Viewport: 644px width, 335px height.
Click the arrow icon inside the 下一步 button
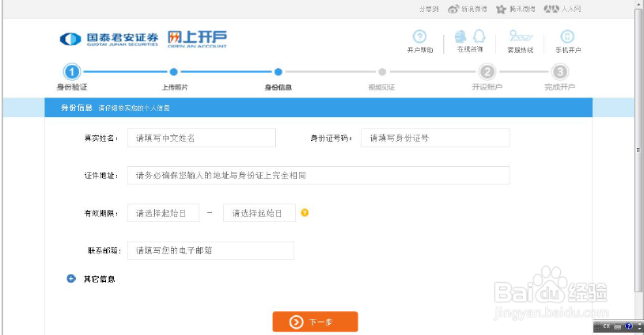[296, 322]
